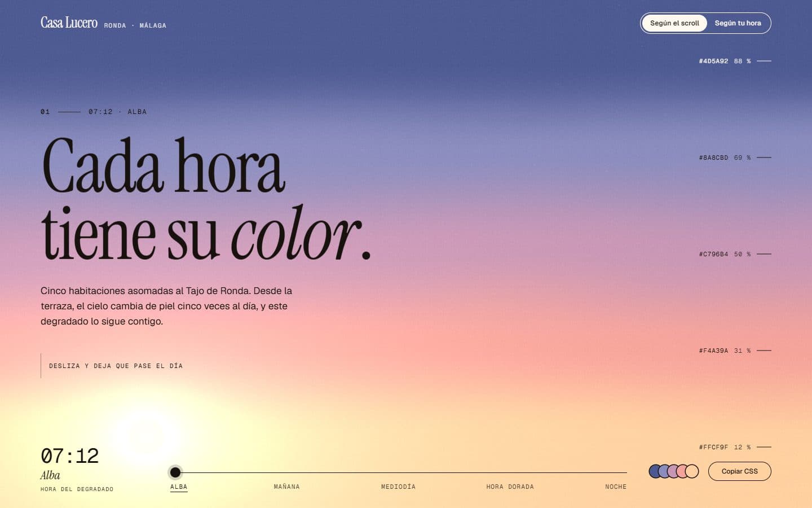This screenshot has height=508, width=812.
Task: Jump to the Hora Dorada timeline stop
Action: (510, 487)
